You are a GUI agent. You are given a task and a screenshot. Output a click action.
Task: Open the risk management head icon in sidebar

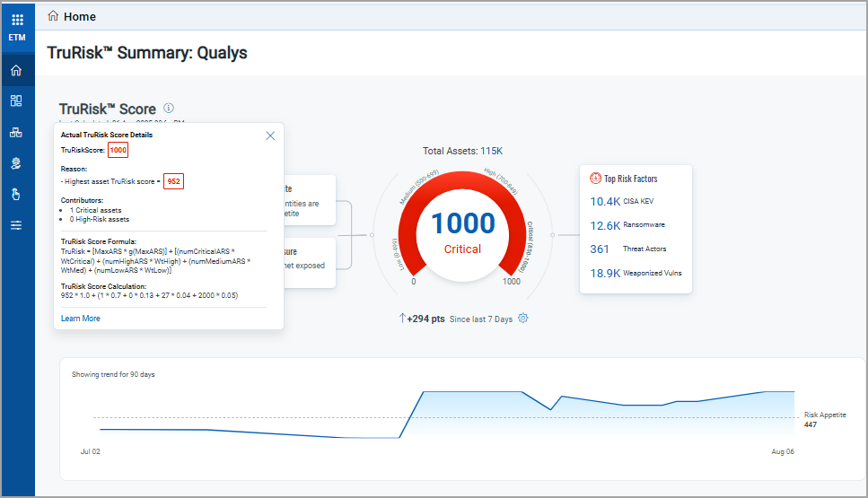[x=16, y=163]
